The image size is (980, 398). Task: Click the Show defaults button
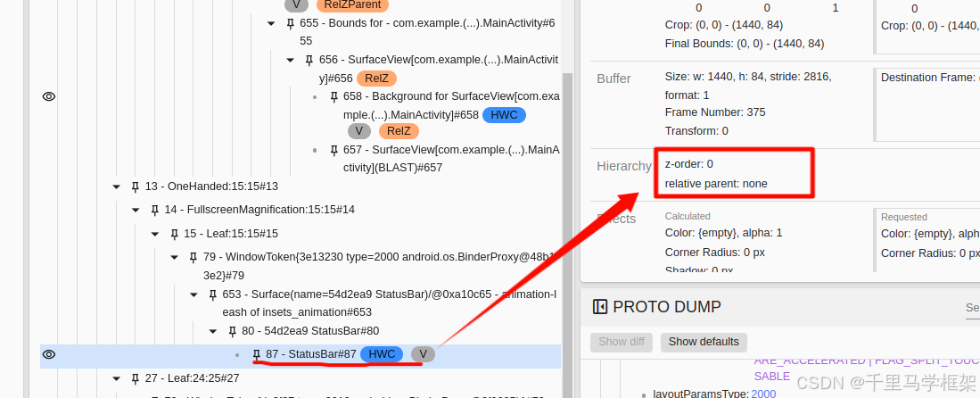click(x=704, y=342)
